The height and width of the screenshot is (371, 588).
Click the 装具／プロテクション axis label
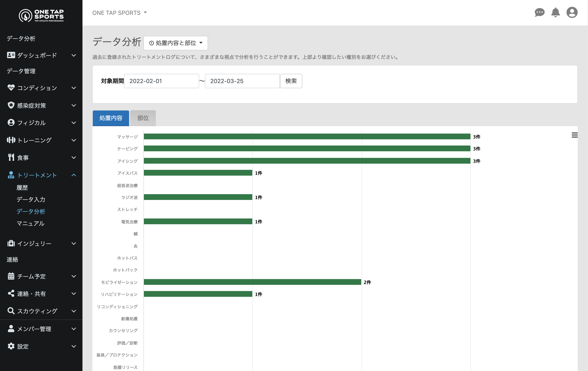pos(117,355)
